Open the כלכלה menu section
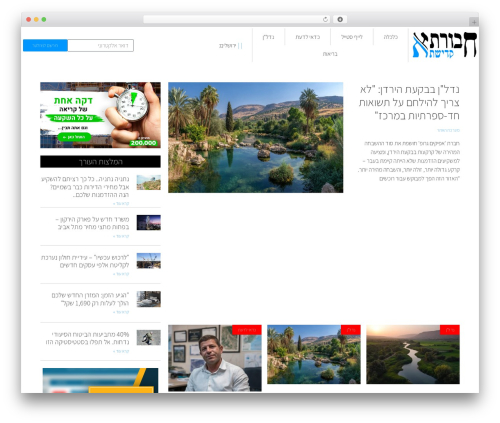 [391, 37]
